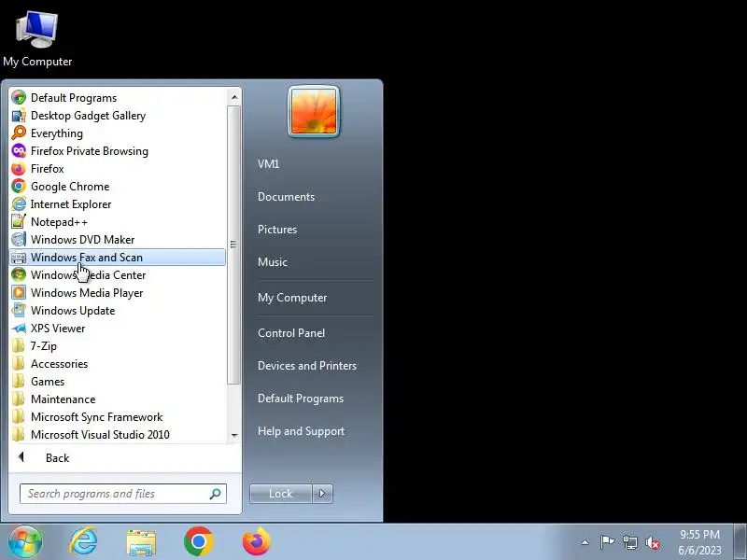This screenshot has width=747, height=560.
Task: Open the shutdown options arrow next to Lock
Action: (322, 494)
